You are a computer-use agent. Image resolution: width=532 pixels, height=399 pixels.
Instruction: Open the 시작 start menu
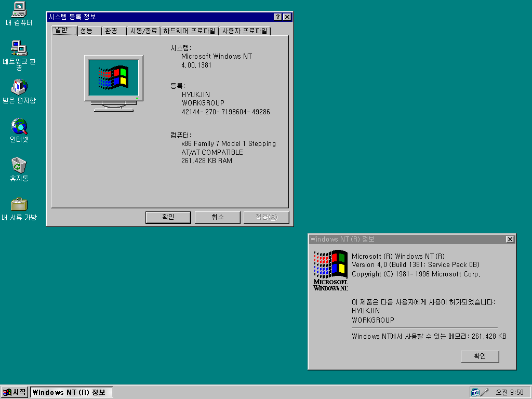coord(14,392)
